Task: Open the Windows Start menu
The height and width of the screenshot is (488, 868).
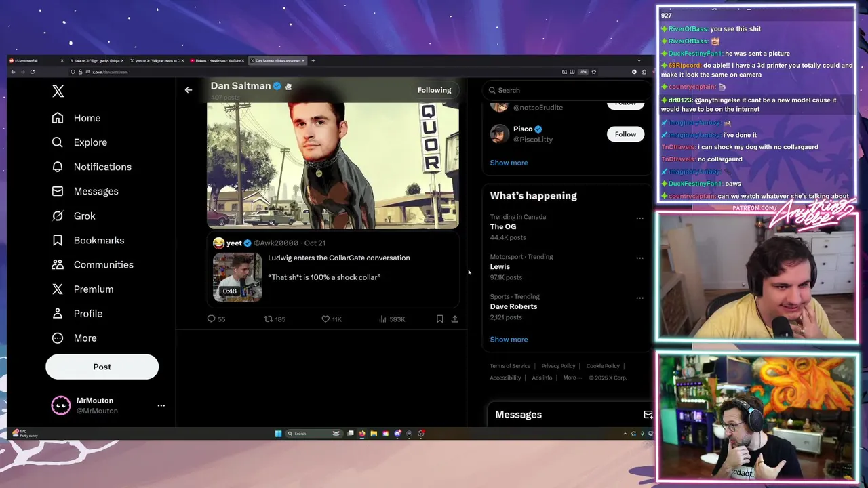Action: pyautogui.click(x=278, y=434)
